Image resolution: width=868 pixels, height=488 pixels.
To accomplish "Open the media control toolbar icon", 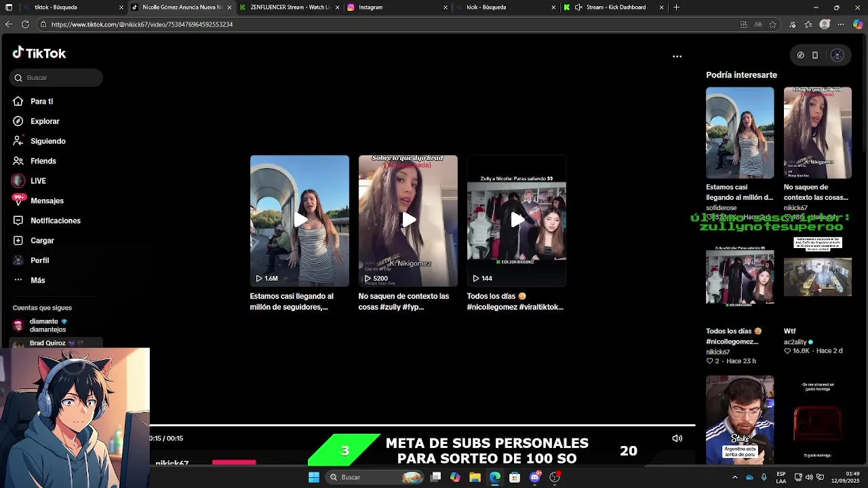I will pyautogui.click(x=793, y=24).
